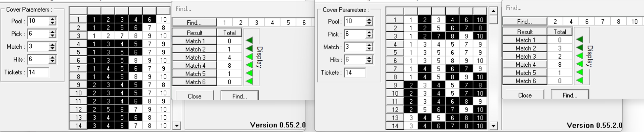644x132 pixels.
Task: Click the Total value 3 for Match 2 in right dialog
Action: [560, 48]
